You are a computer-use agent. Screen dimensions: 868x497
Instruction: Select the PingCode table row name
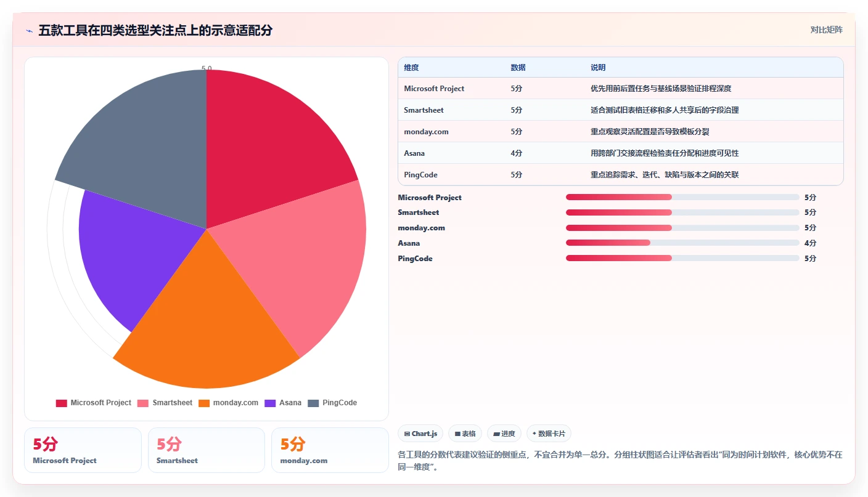(420, 175)
